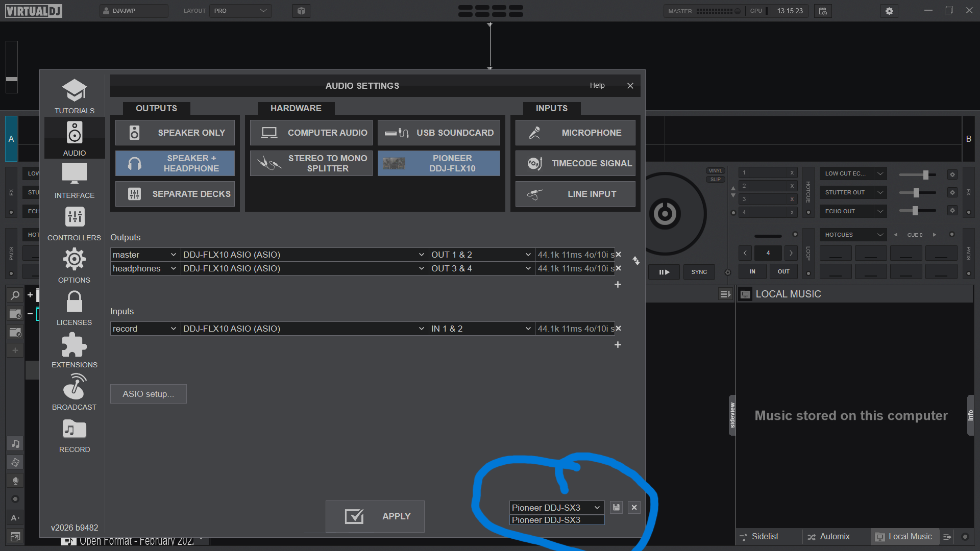The width and height of the screenshot is (980, 551).
Task: Expand the master sound card device dropdown
Action: pyautogui.click(x=304, y=255)
